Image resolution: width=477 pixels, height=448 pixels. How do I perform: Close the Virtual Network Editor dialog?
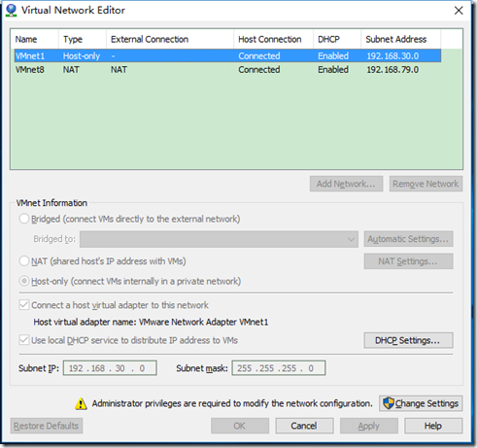459,11
